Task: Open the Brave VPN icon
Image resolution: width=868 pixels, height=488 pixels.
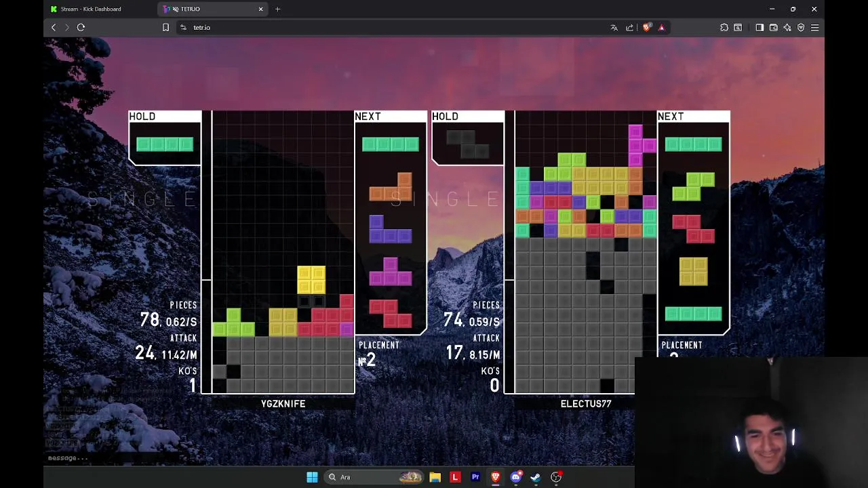Action: (x=801, y=27)
